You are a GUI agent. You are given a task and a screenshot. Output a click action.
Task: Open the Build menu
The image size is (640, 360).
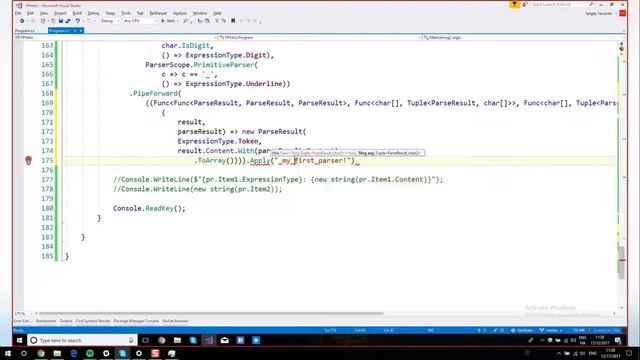point(77,13)
